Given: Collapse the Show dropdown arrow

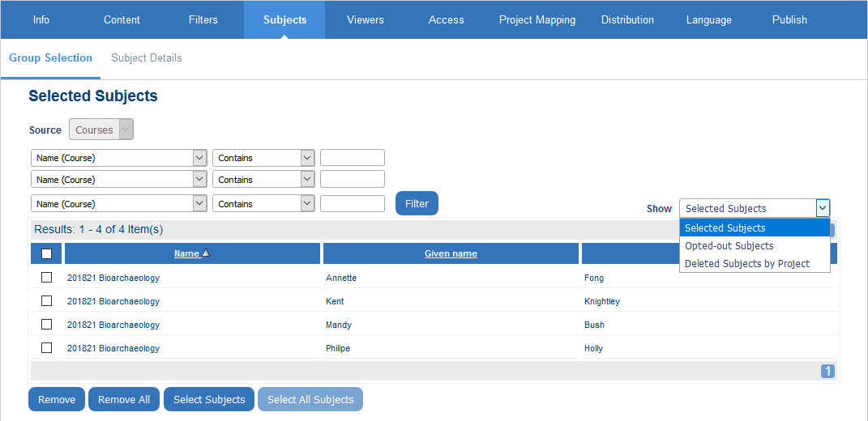Looking at the screenshot, I should [823, 209].
